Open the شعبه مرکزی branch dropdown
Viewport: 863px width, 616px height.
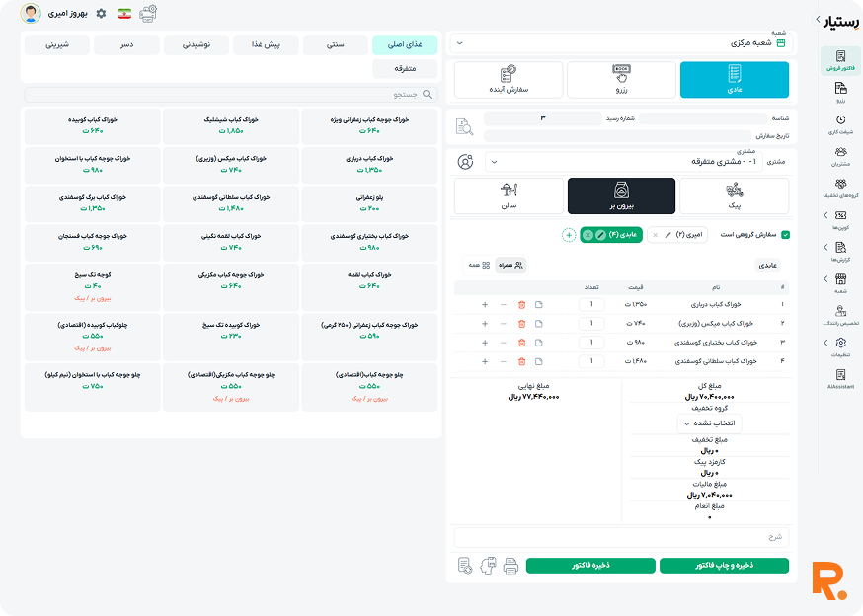tap(621, 43)
